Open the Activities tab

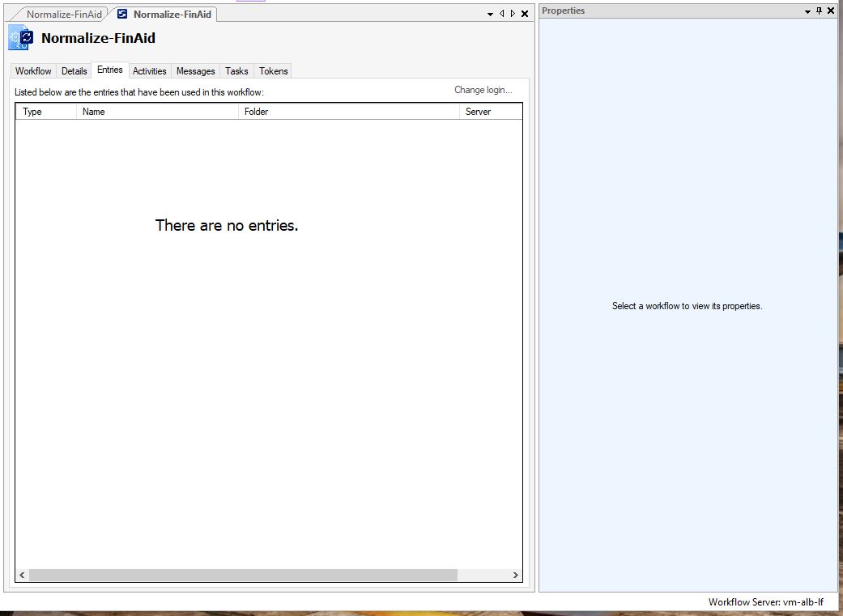point(150,71)
